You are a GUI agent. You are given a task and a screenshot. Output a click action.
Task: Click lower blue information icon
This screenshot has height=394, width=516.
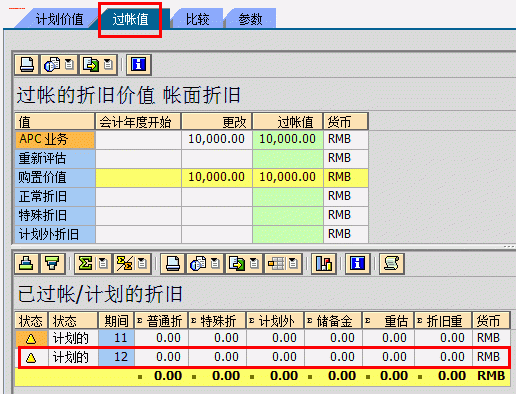(x=358, y=264)
